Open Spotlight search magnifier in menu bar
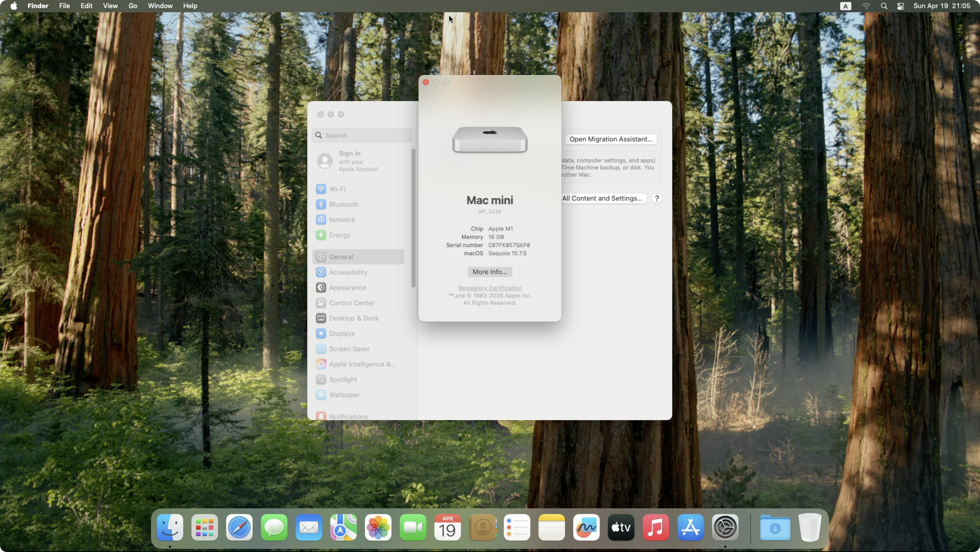980x552 pixels. coord(884,6)
